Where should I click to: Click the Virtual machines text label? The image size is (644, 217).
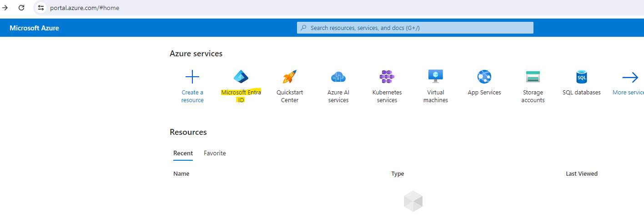tap(436, 96)
